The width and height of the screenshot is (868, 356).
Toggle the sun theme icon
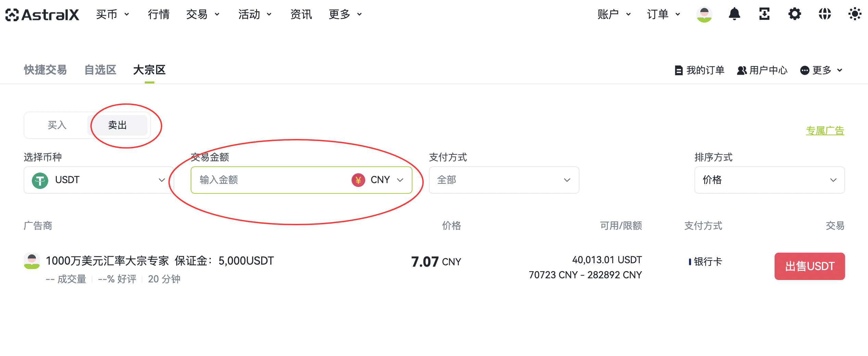pos(855,14)
